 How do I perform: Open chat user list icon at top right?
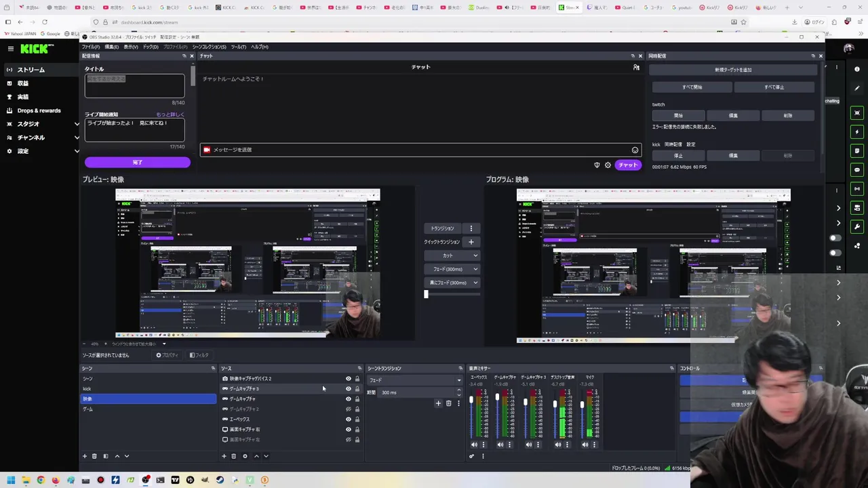pyautogui.click(x=636, y=67)
